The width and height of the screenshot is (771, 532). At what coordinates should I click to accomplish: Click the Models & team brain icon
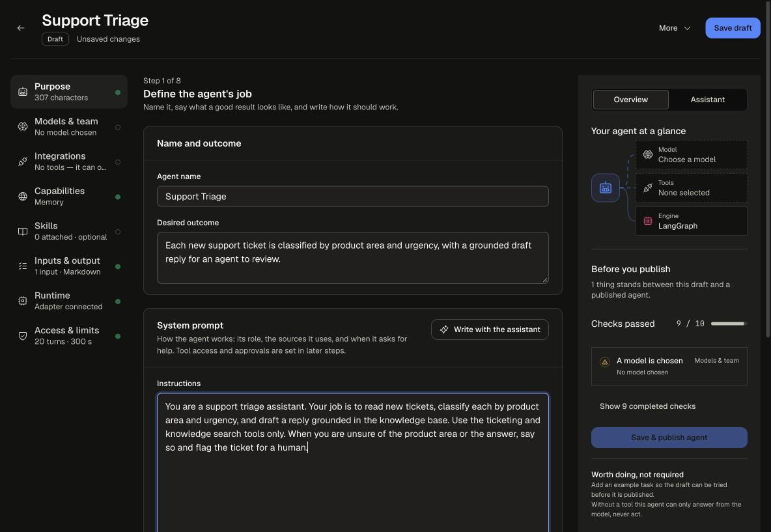[x=23, y=127]
